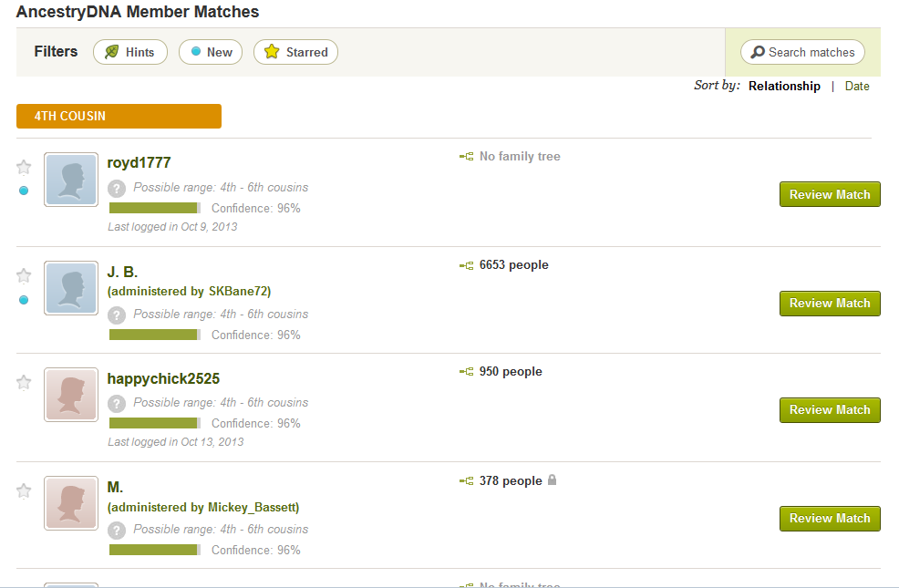Filter matches by New
The width and height of the screenshot is (899, 588).
[211, 52]
